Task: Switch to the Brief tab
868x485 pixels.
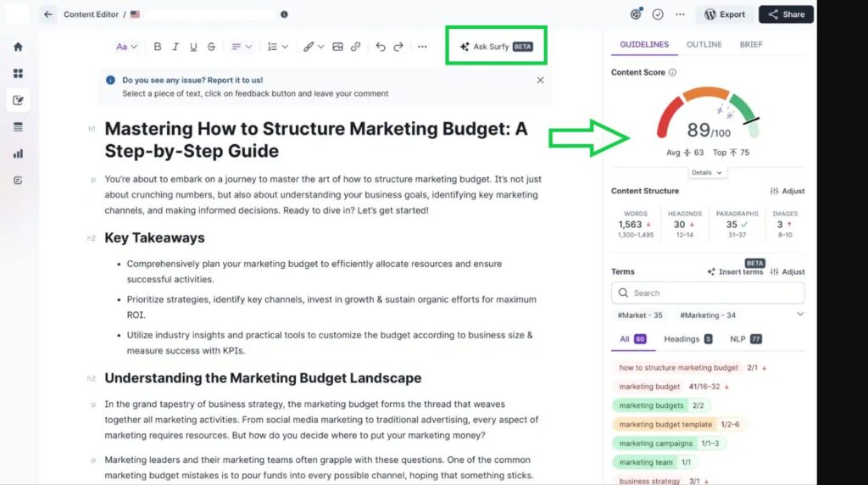Action: 751,44
